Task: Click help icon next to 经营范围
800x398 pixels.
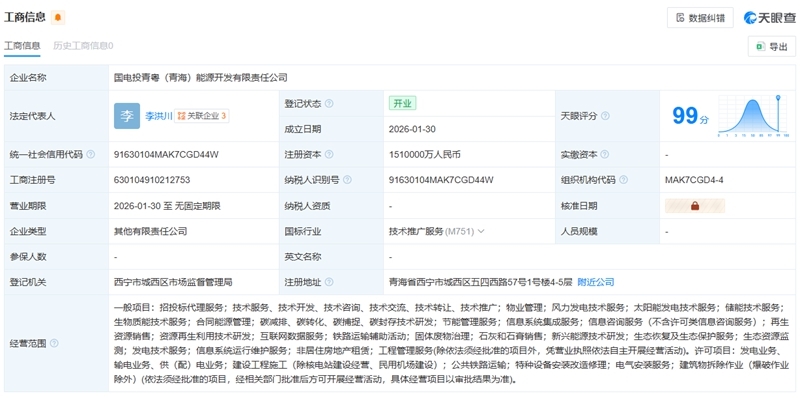Action: 54,343
